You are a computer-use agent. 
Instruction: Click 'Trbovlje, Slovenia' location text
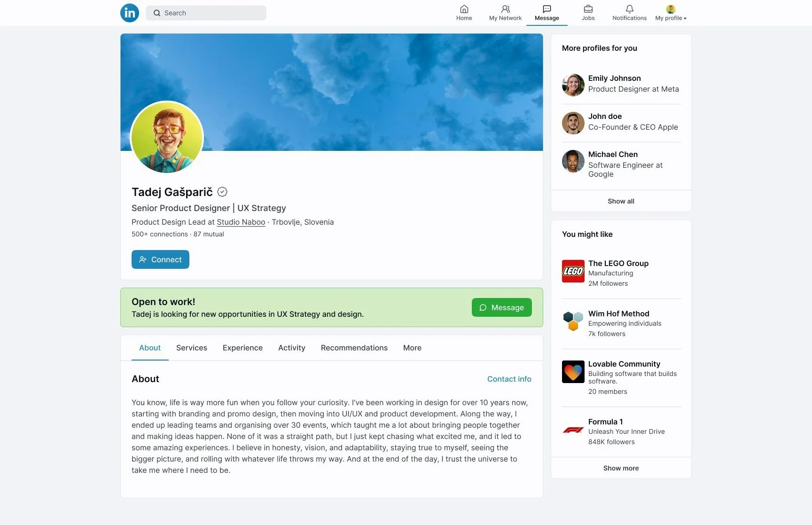[303, 222]
